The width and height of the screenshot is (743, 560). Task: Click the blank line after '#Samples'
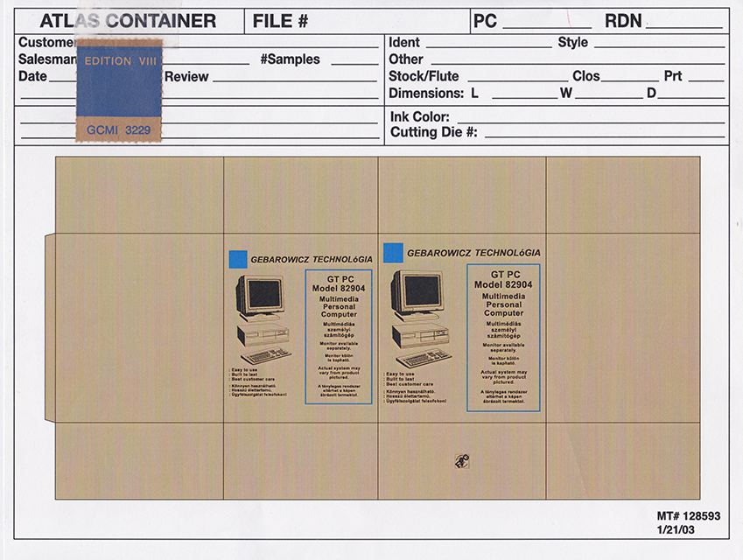click(354, 64)
